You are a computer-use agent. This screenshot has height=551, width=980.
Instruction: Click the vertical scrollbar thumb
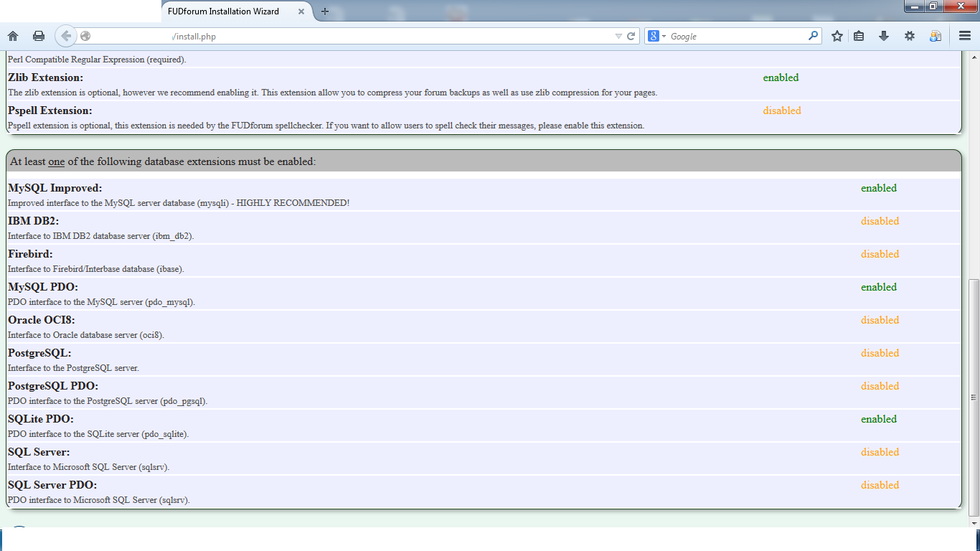[974, 397]
